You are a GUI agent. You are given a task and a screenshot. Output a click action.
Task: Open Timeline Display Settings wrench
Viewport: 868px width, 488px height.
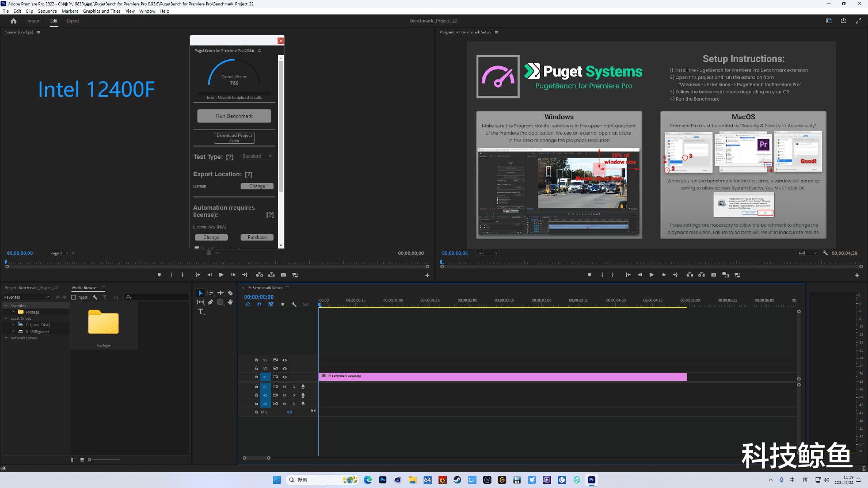294,305
